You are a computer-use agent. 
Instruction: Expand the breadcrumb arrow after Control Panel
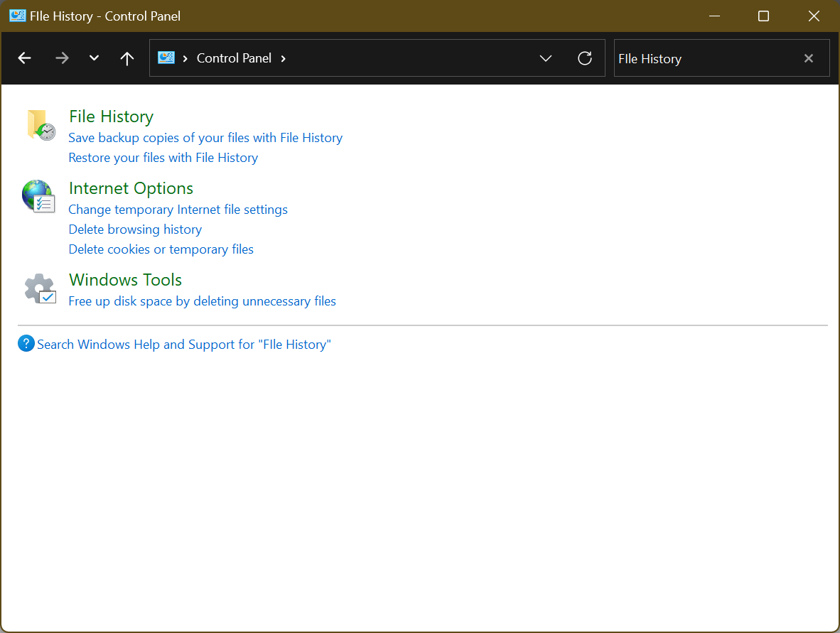(x=283, y=58)
